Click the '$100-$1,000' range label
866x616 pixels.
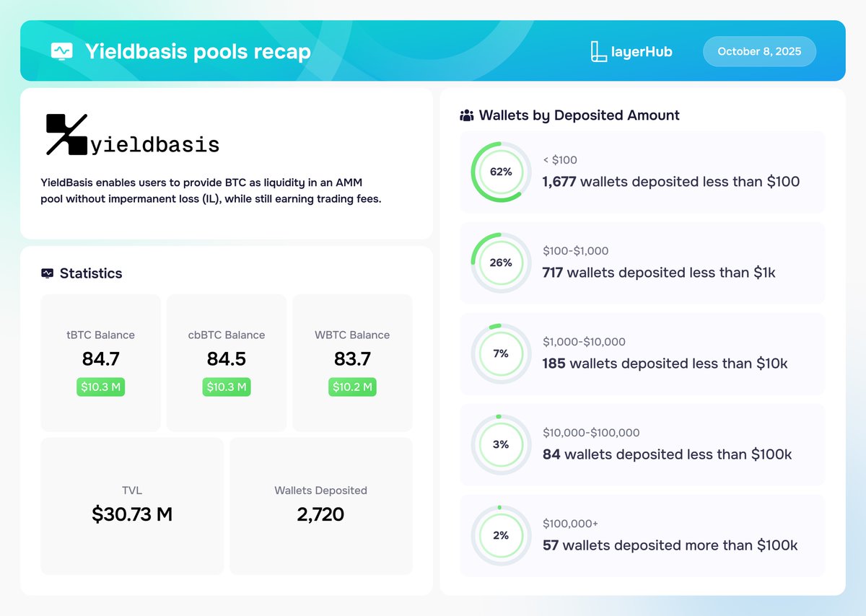576,251
